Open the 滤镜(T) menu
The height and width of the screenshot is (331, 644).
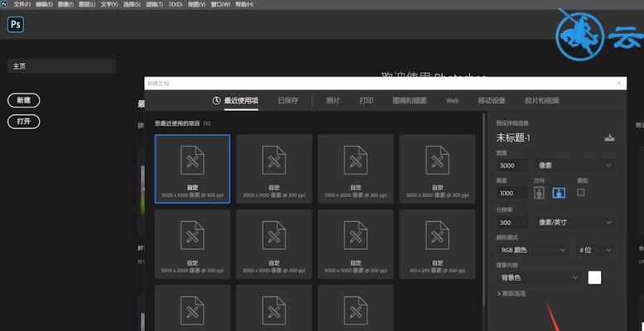pyautogui.click(x=155, y=4)
